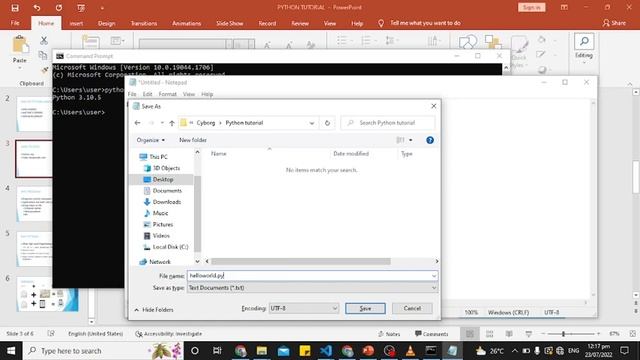Open Task View on taskbar
The width and height of the screenshot is (640, 360).
tap(217, 351)
